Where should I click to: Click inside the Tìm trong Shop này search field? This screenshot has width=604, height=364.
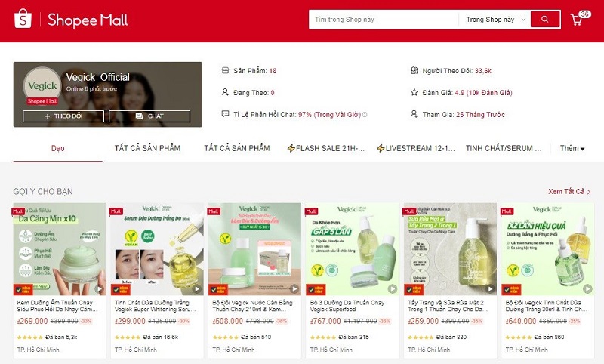384,20
